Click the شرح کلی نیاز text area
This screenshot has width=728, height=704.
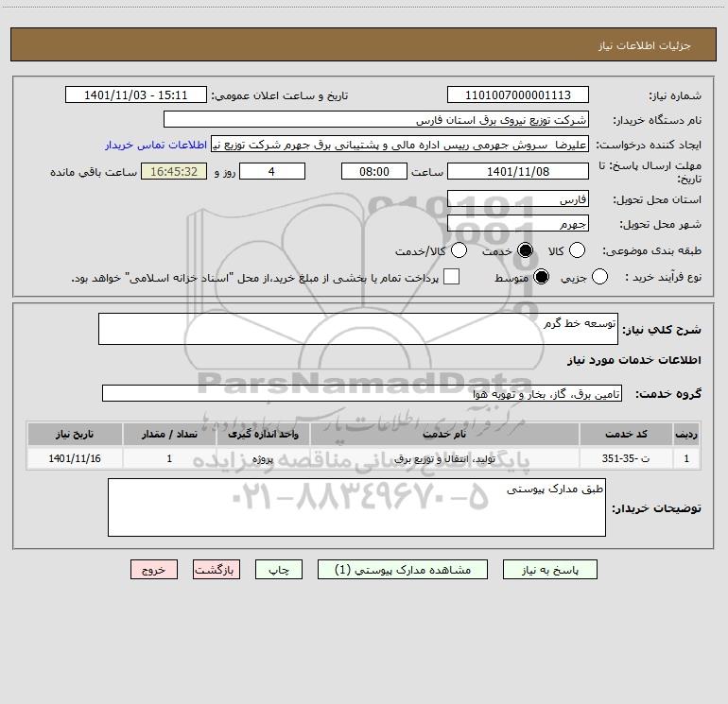tap(358, 329)
